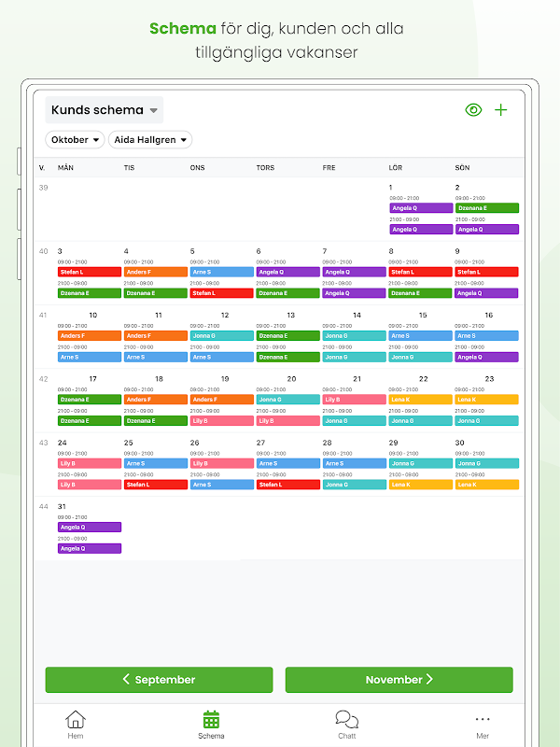Image resolution: width=560 pixels, height=747 pixels.
Task: Open the Hem tab
Action: pos(76,725)
